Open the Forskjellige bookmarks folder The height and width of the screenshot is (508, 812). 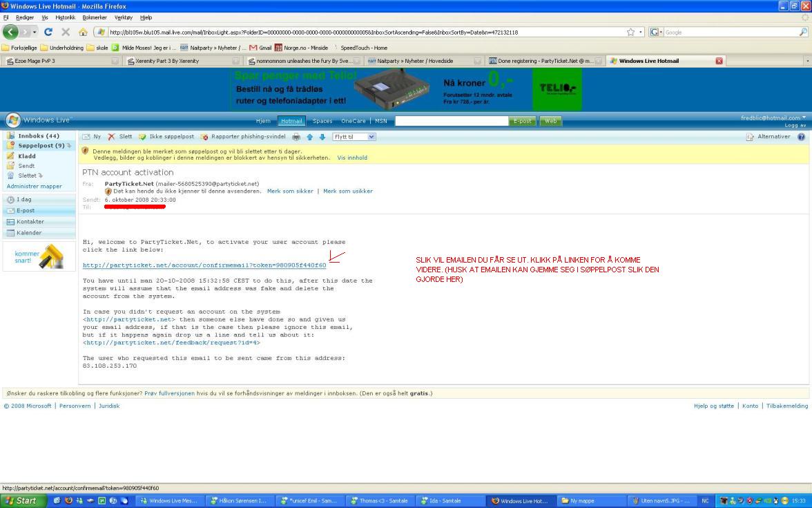(19, 48)
